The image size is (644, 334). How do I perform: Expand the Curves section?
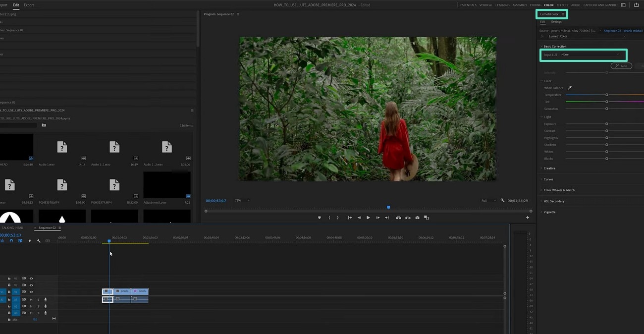(548, 179)
